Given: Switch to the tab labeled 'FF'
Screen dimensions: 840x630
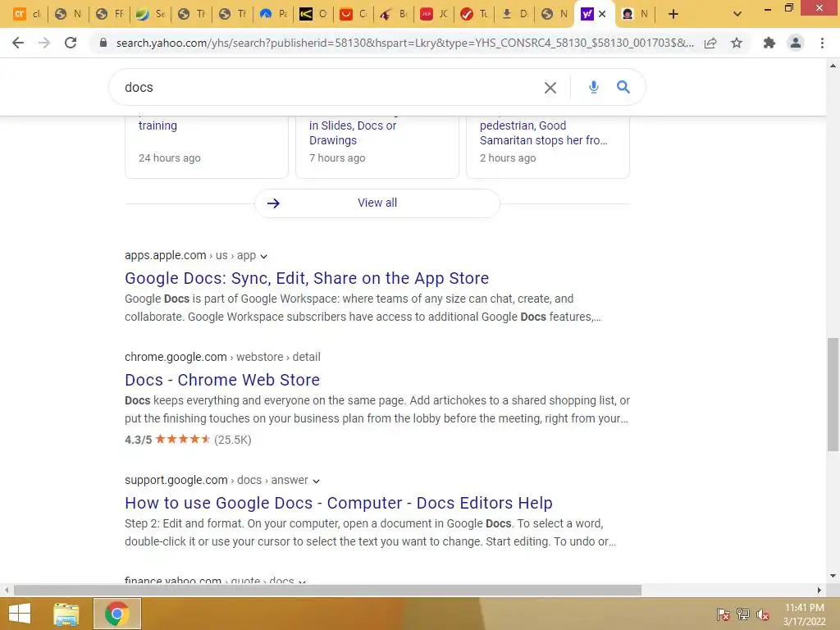Looking at the screenshot, I should 109,14.
